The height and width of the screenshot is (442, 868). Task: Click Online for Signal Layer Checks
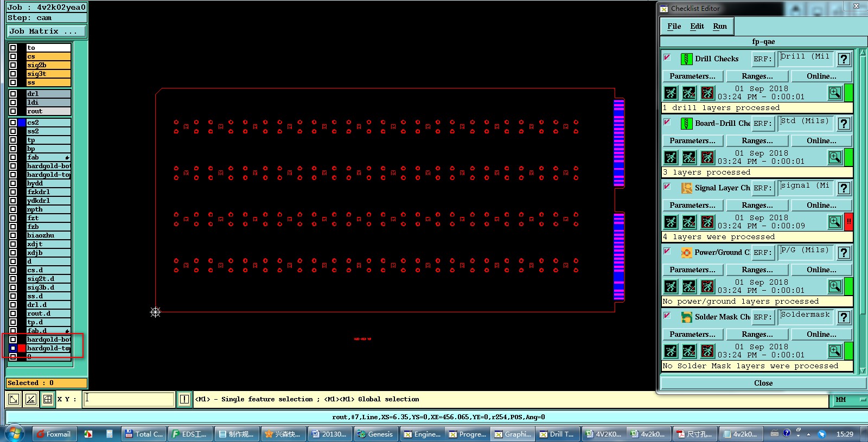coord(821,206)
